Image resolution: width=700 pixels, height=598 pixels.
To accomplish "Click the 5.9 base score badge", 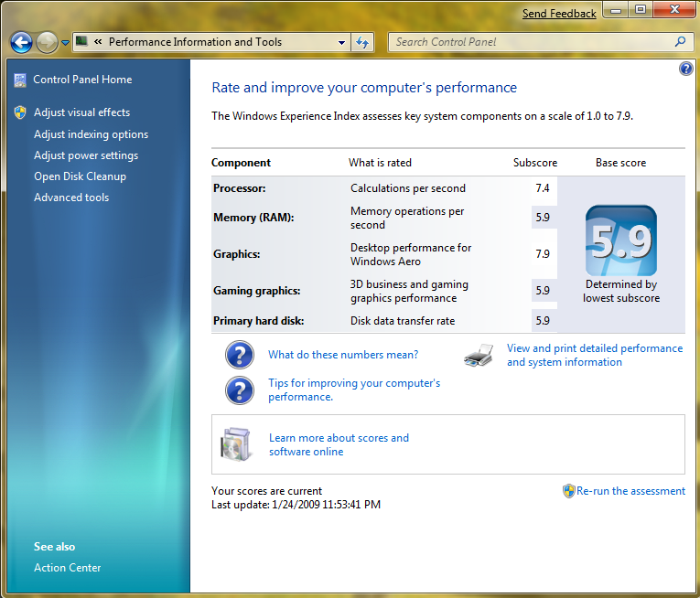I will point(621,240).
